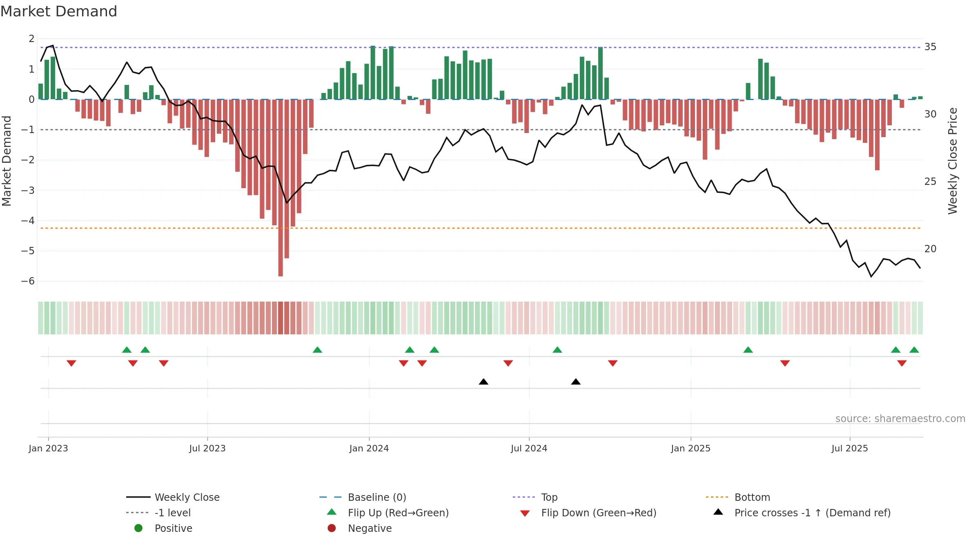The height and width of the screenshot is (551, 980).
Task: Click the Jan 2023 x-axis label
Action: point(48,448)
